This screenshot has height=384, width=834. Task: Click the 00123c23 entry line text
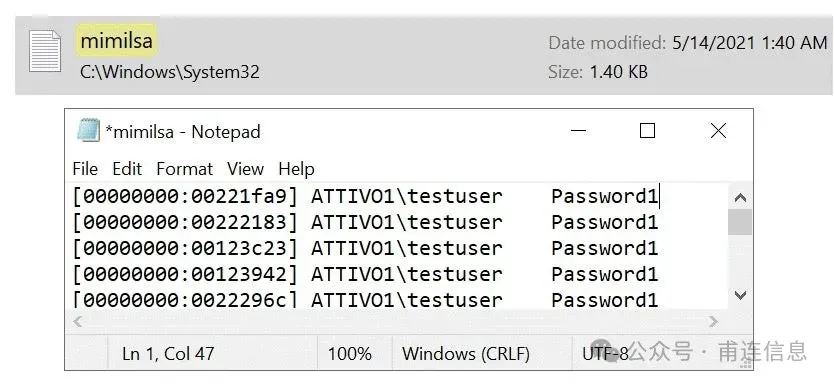pos(365,248)
